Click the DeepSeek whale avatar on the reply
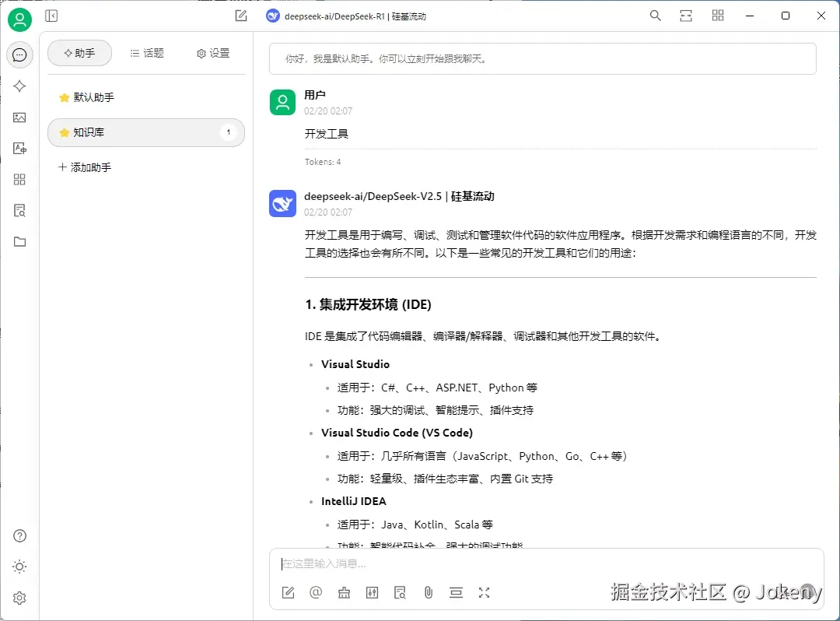Image resolution: width=840 pixels, height=621 pixels. tap(282, 204)
